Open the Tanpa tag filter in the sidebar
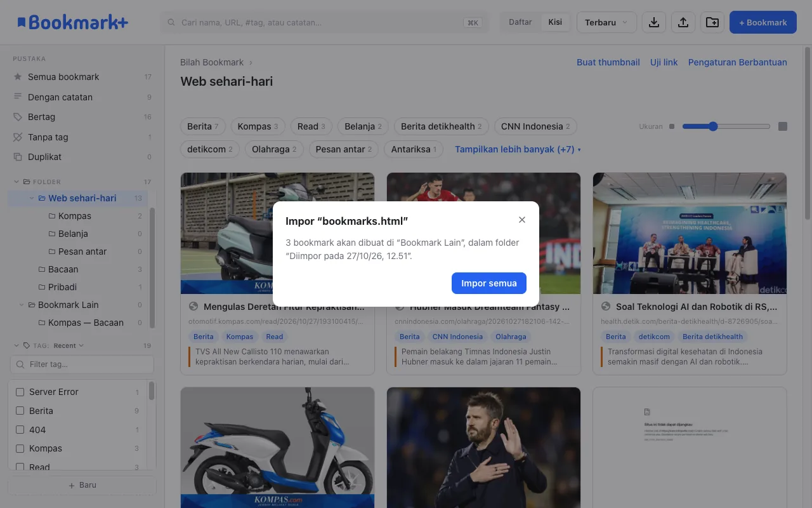Viewport: 812px width, 508px height. (82, 137)
